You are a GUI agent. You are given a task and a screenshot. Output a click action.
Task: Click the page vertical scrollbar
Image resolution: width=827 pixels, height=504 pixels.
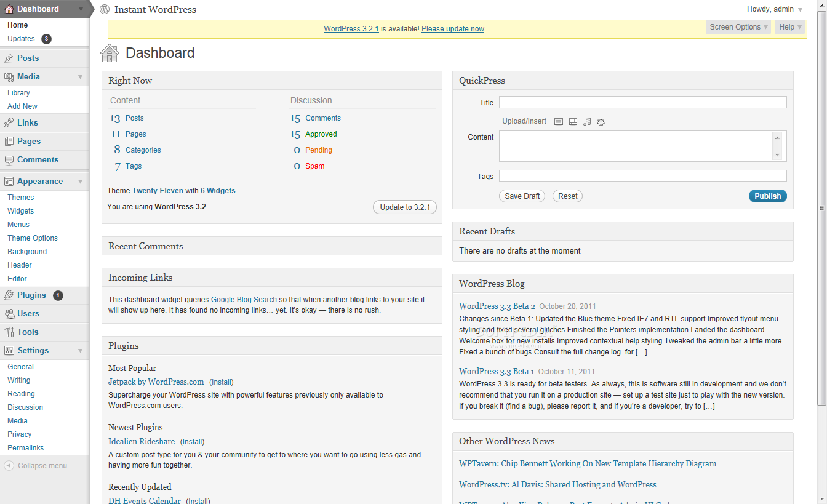(x=821, y=208)
